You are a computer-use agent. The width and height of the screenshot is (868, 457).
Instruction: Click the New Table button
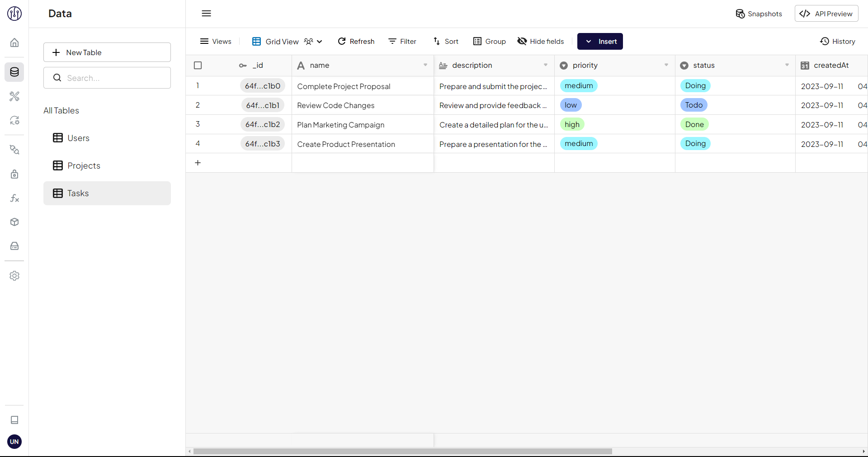pos(107,52)
